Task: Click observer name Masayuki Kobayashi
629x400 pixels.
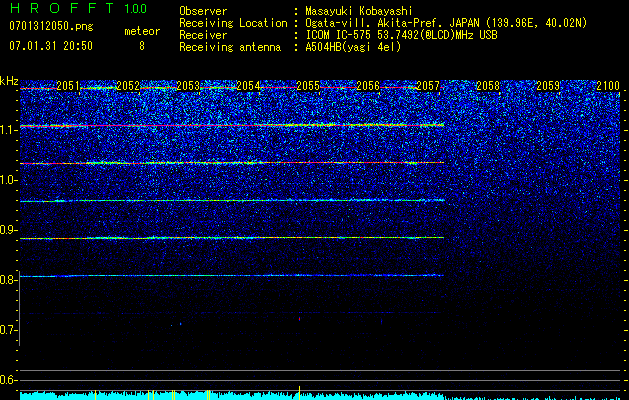Action: 359,11
